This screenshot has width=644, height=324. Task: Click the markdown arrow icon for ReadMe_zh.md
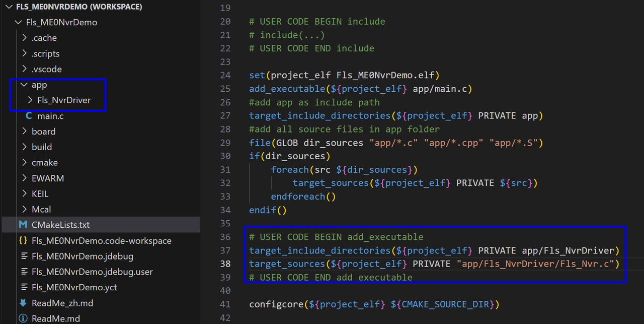(23, 303)
